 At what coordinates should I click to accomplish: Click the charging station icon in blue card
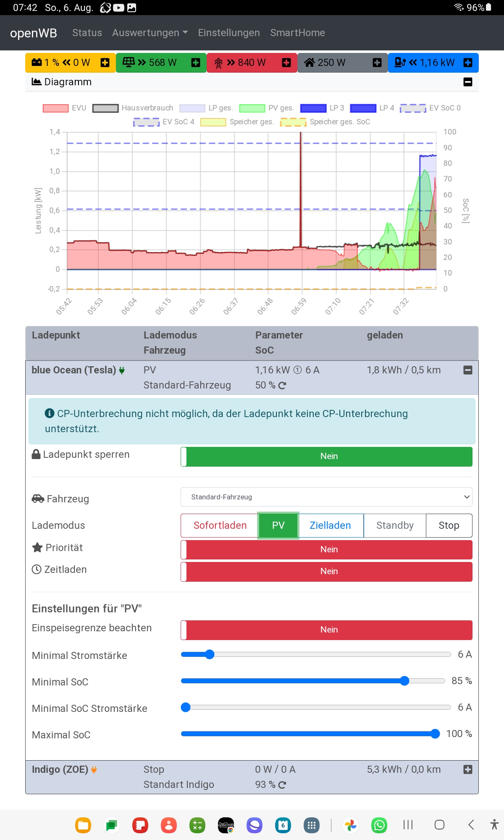click(400, 62)
